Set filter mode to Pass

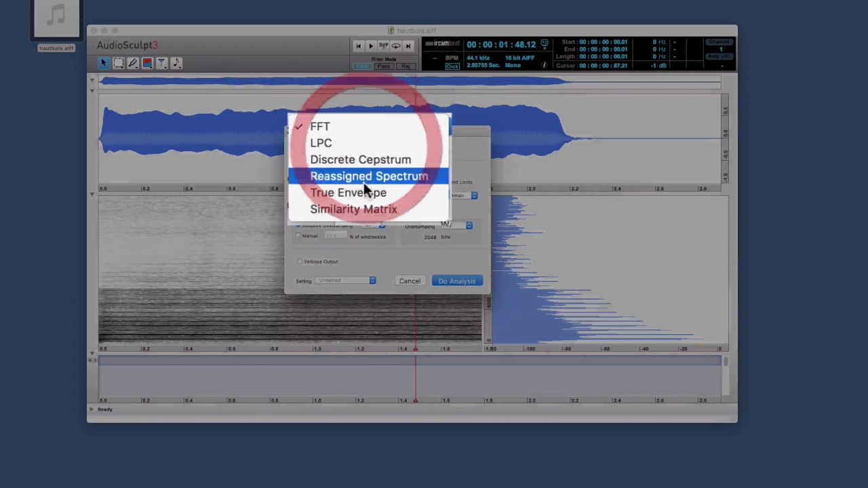[384, 66]
